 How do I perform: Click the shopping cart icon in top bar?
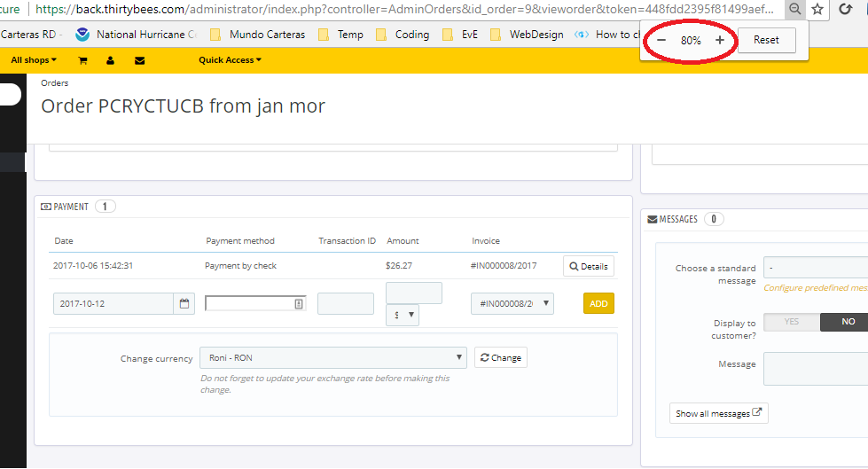coord(82,60)
